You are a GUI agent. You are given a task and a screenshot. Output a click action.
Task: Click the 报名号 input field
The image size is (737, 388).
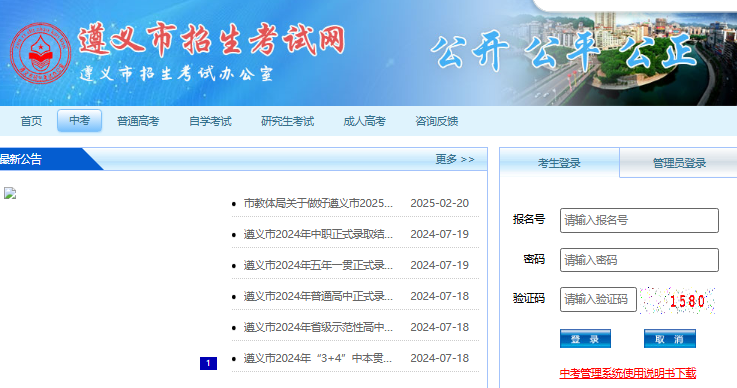pos(639,220)
